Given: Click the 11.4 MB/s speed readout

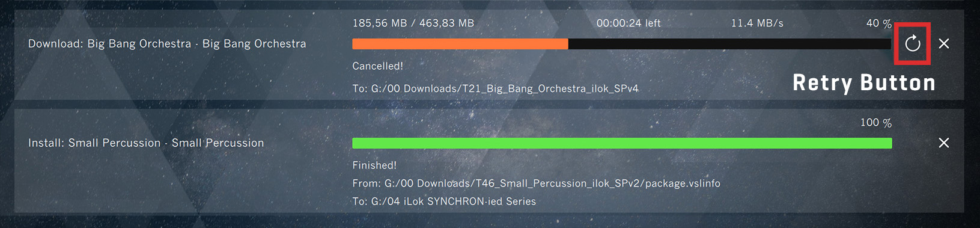Looking at the screenshot, I should pos(757,23).
